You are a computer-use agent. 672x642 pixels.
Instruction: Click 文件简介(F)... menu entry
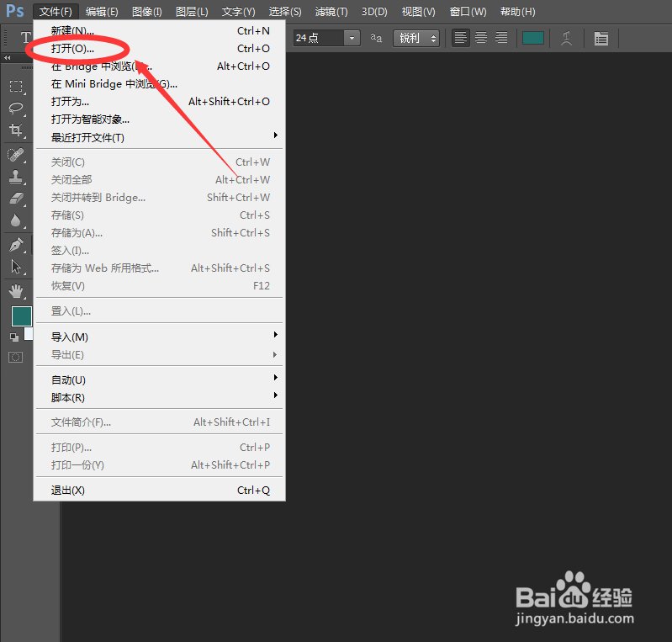[160, 422]
